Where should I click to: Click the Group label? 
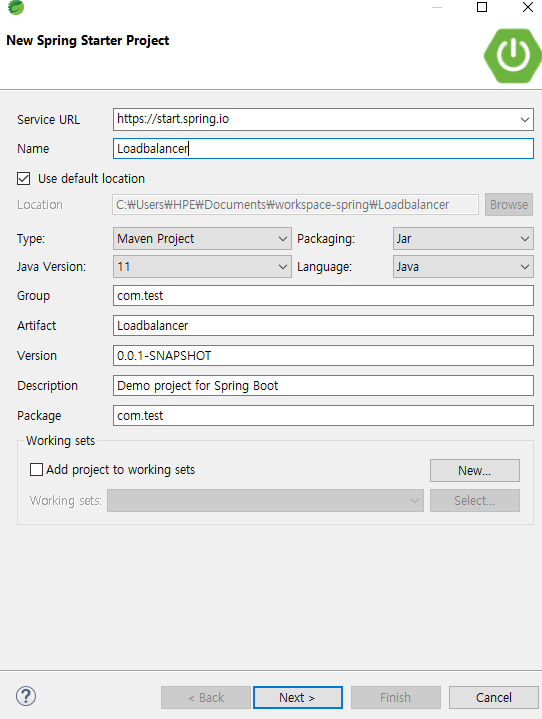click(33, 296)
